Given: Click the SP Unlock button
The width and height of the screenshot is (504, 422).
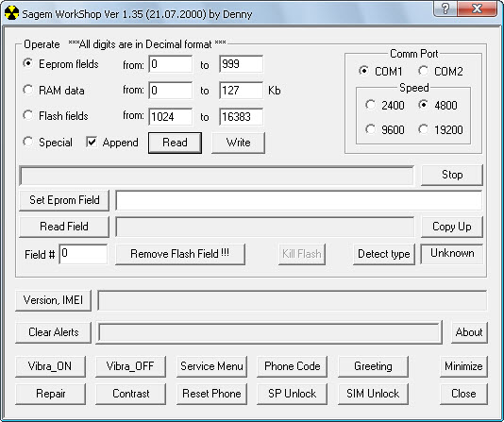Looking at the screenshot, I should (293, 394).
